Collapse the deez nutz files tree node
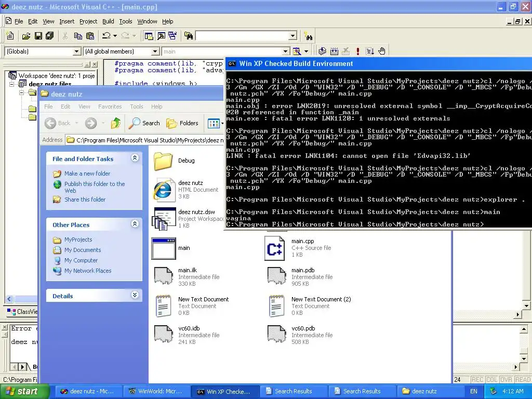 click(x=12, y=84)
